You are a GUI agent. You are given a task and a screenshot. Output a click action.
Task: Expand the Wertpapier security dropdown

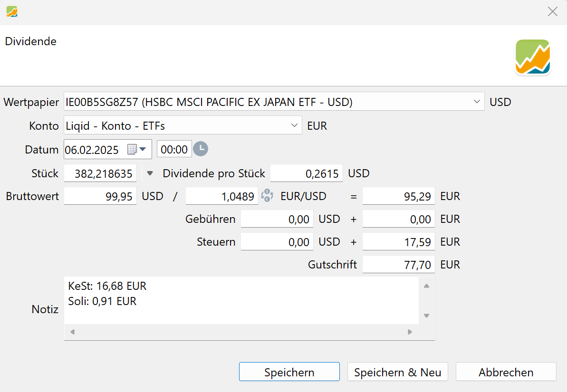pos(477,102)
